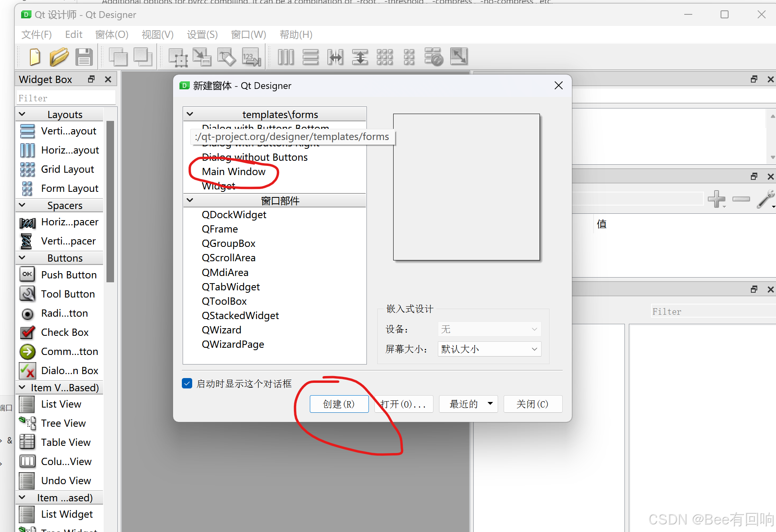The height and width of the screenshot is (532, 776).
Task: Open the 屏幕大小 combo box
Action: coord(489,349)
